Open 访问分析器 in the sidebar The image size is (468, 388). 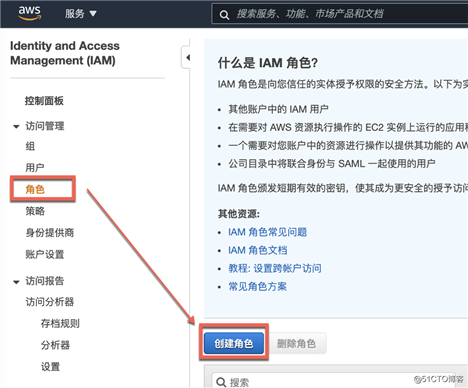coord(50,302)
